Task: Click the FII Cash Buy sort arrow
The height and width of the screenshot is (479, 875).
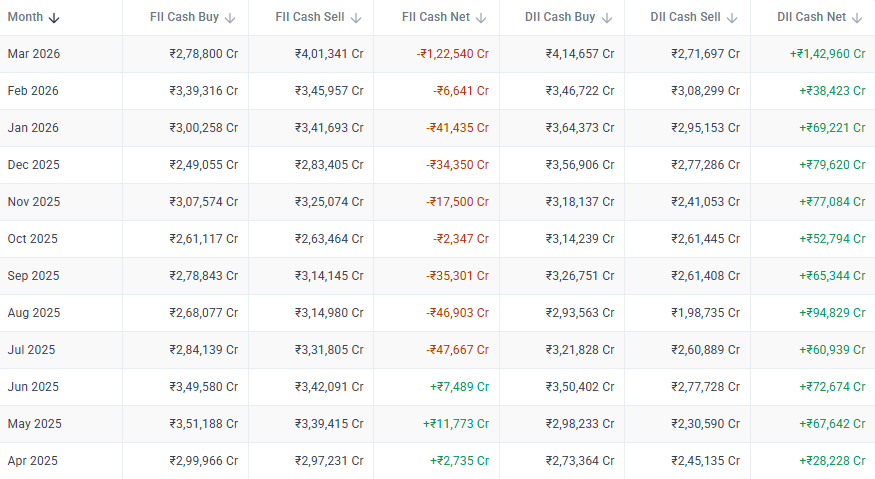Action: coord(230,18)
